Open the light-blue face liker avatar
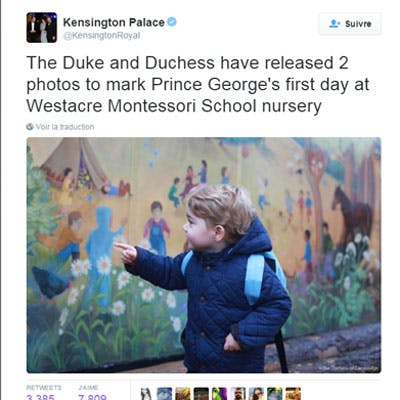The width and height of the screenshot is (400, 400). point(256,394)
